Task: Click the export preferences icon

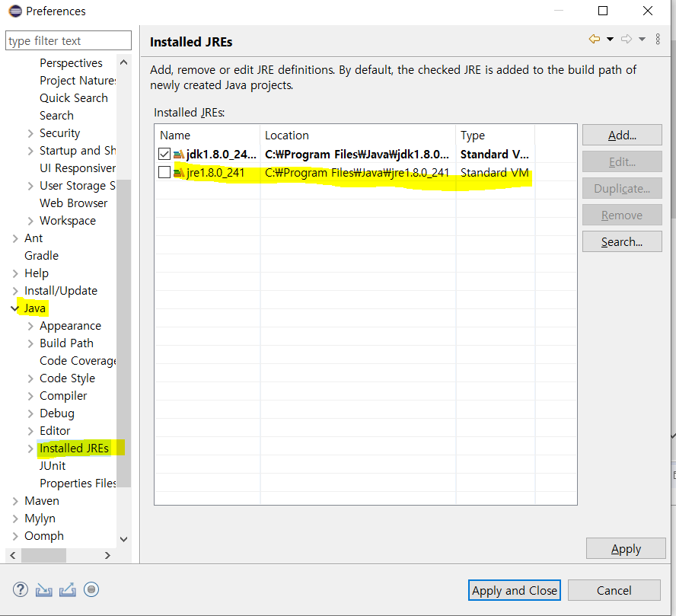Action: click(x=67, y=589)
